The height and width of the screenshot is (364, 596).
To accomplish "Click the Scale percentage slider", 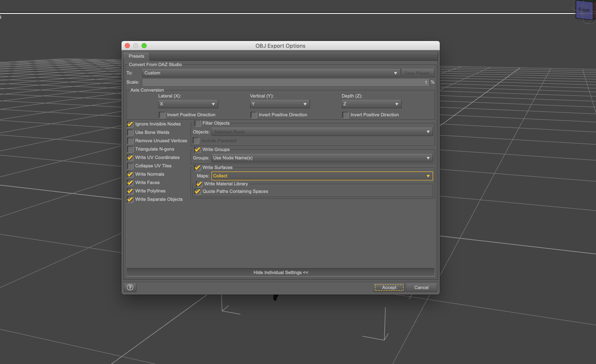I will pyautogui.click(x=286, y=82).
